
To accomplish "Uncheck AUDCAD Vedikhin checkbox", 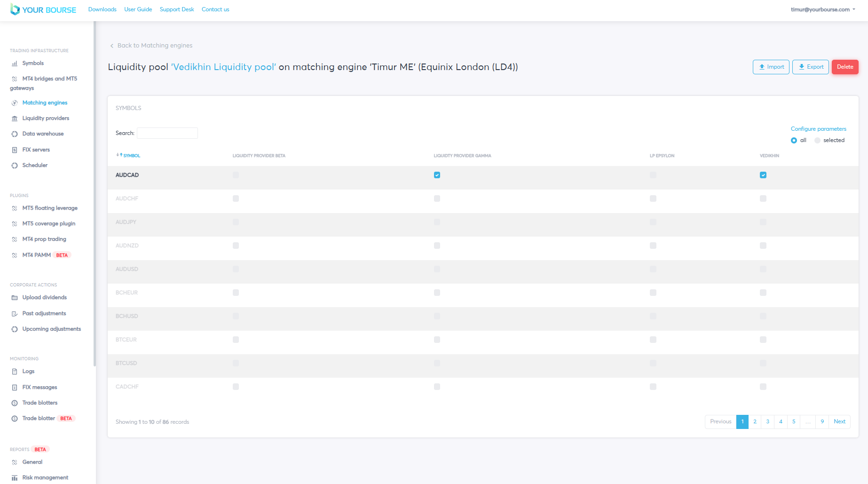I will pos(763,175).
